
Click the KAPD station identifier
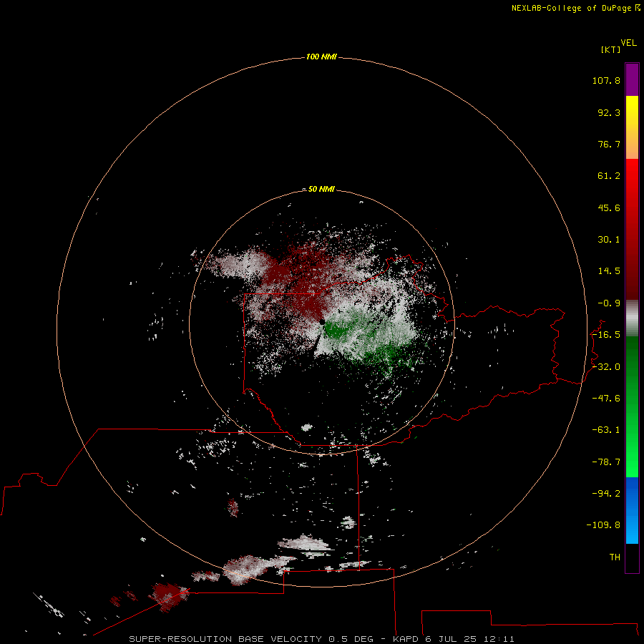(x=406, y=639)
